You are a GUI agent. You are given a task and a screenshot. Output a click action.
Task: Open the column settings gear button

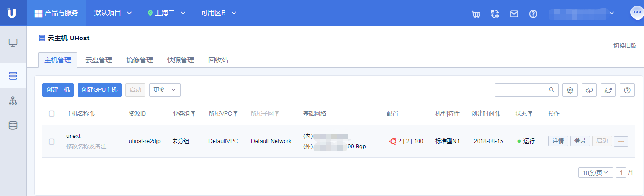(x=570, y=90)
